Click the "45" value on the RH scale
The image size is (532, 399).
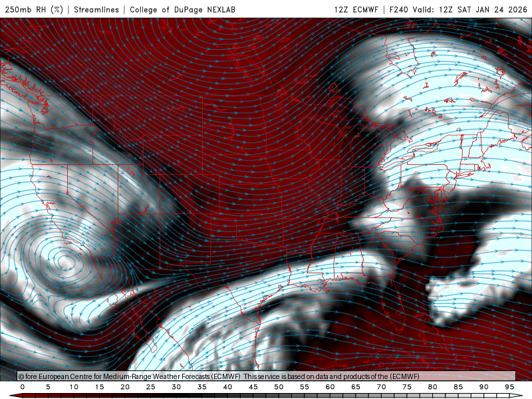tap(253, 387)
